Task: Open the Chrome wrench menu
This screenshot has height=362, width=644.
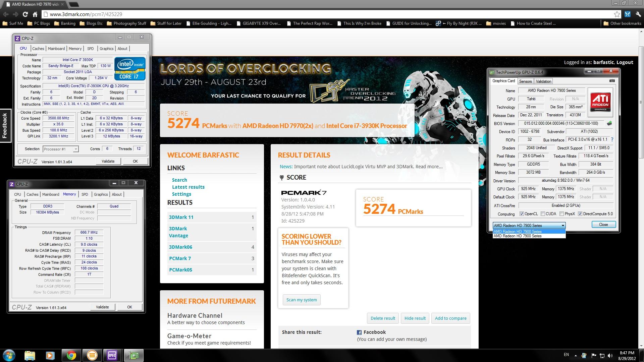Action: pos(638,14)
